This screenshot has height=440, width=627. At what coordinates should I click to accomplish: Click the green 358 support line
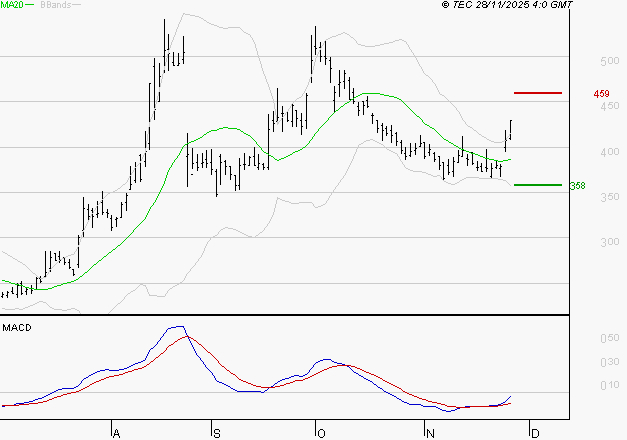pyautogui.click(x=538, y=185)
